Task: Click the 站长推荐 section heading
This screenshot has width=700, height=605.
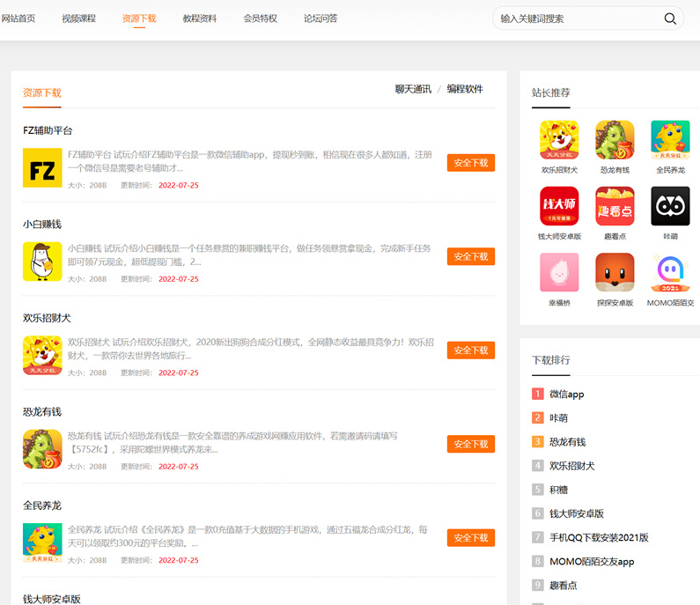Action: (x=551, y=92)
